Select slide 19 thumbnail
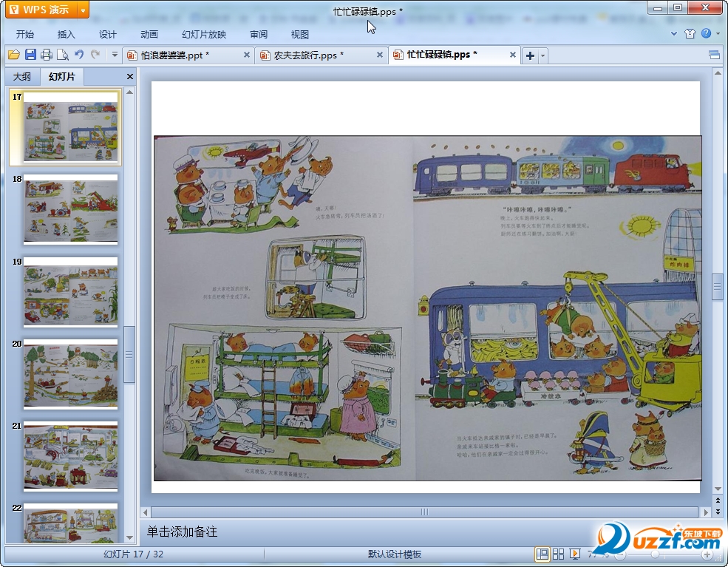The image size is (728, 567). [70, 291]
